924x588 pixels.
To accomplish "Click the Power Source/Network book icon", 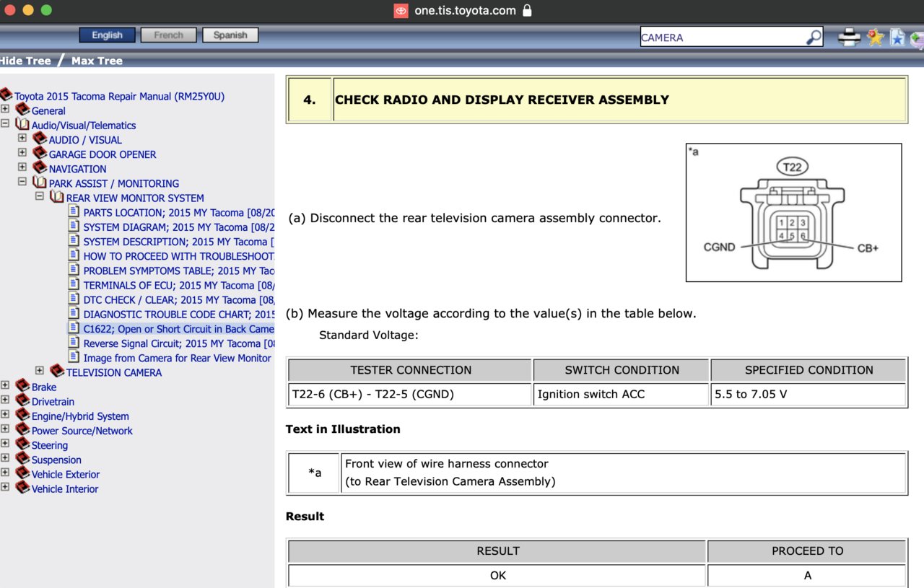I will pyautogui.click(x=22, y=430).
